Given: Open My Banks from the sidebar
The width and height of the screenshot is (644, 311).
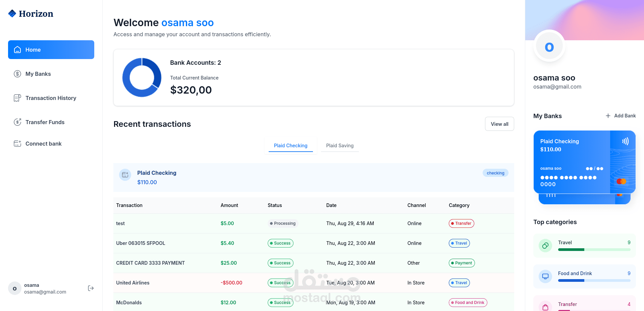Looking at the screenshot, I should 38,74.
